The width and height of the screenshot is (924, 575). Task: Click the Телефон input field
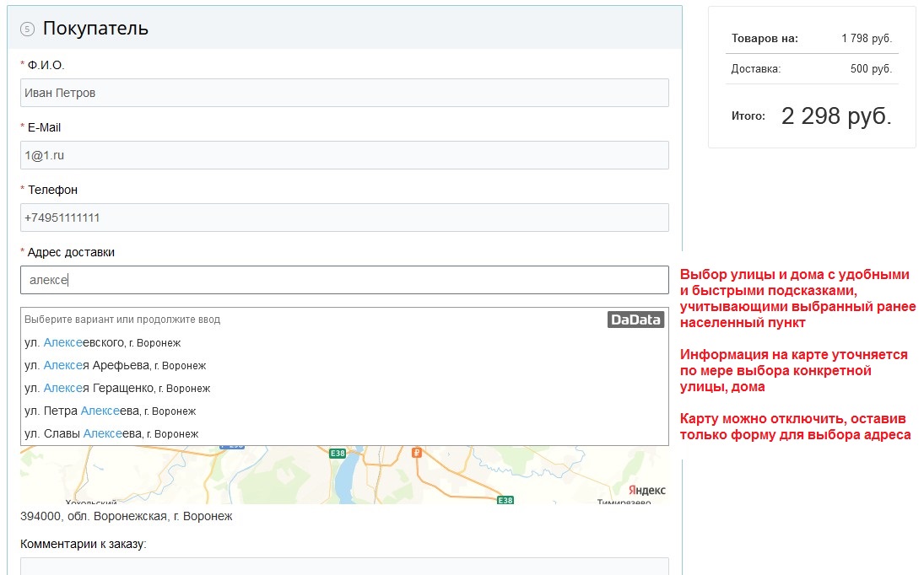pos(344,218)
